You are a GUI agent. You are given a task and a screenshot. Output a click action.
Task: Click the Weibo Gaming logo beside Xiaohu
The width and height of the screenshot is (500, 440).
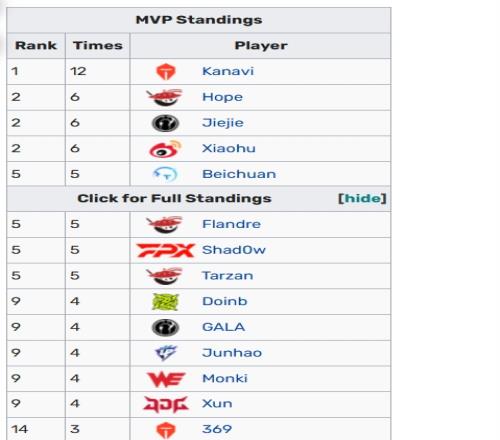(165, 149)
